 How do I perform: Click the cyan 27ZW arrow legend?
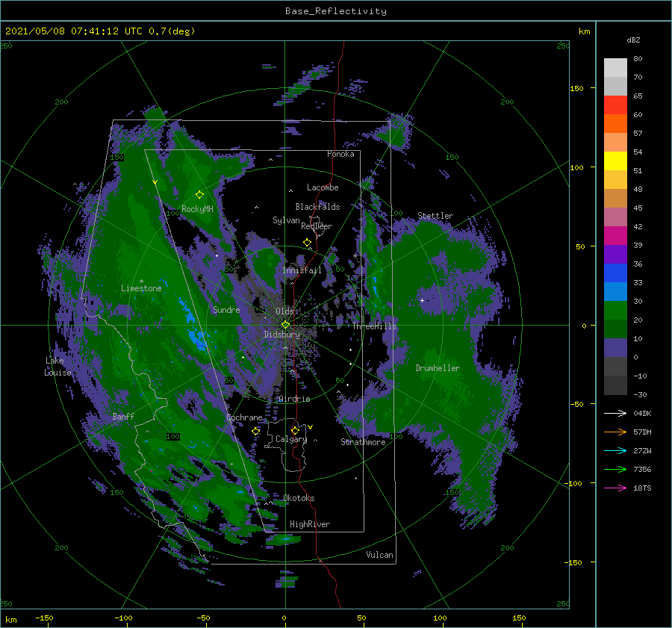click(615, 450)
